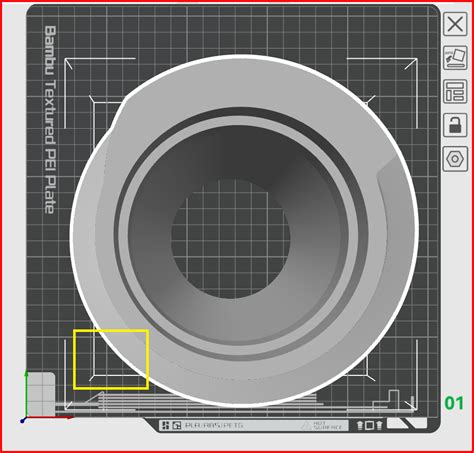Click the PLA/ABS/PETG label on plate edge
Screen dimensions: 474x453
click(214, 426)
